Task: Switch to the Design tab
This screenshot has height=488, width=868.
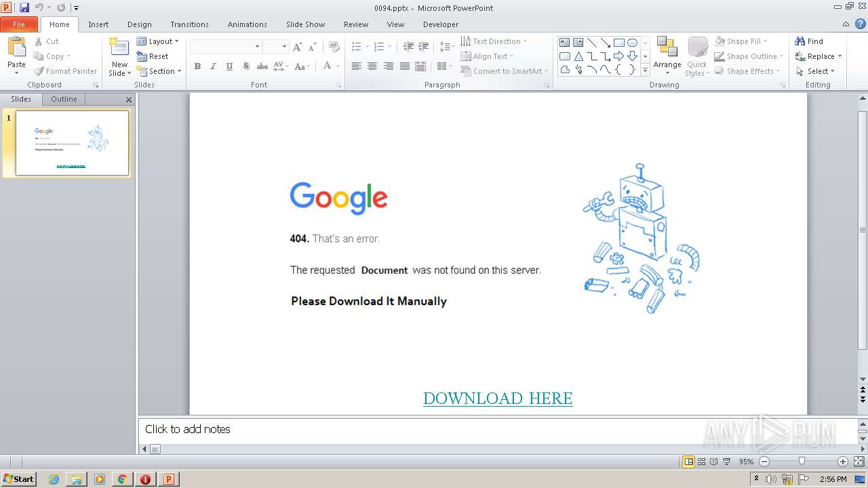Action: coord(140,24)
